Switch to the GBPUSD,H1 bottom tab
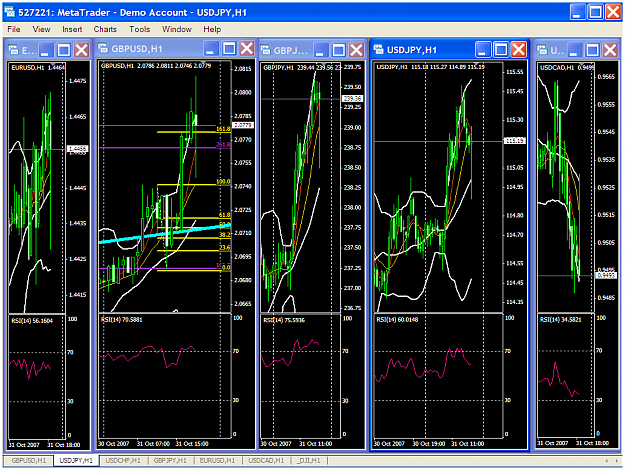The height and width of the screenshot is (470, 625). pyautogui.click(x=28, y=460)
